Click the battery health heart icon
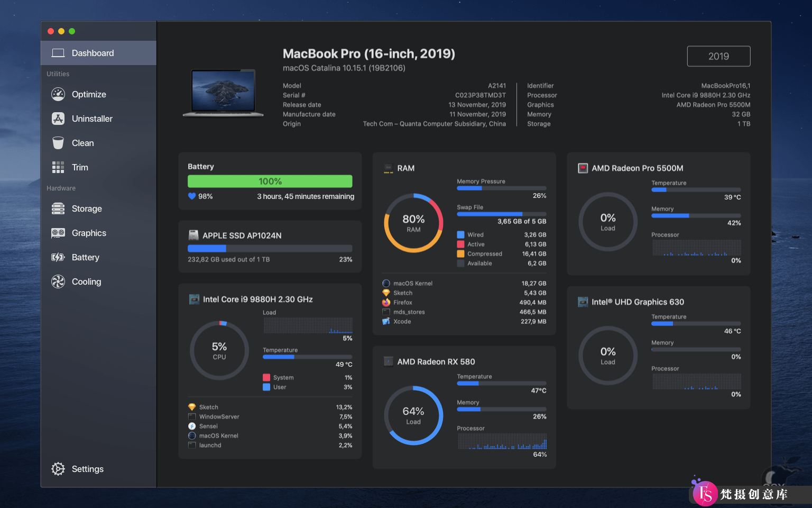Image resolution: width=812 pixels, height=508 pixels. (192, 196)
